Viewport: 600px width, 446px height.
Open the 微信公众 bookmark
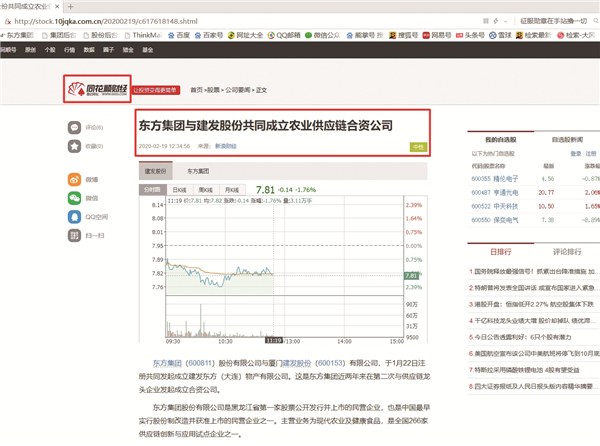[322, 35]
